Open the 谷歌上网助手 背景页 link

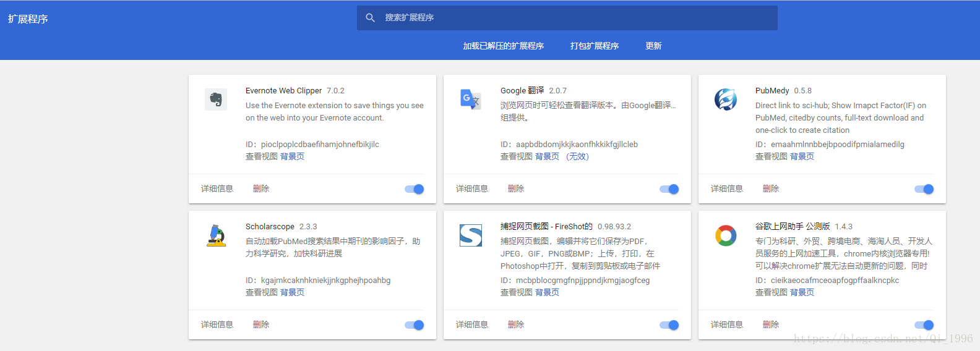(802, 292)
